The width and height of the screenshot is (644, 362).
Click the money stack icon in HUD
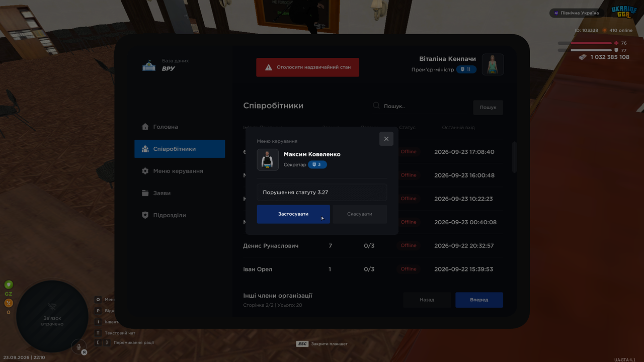click(x=583, y=57)
